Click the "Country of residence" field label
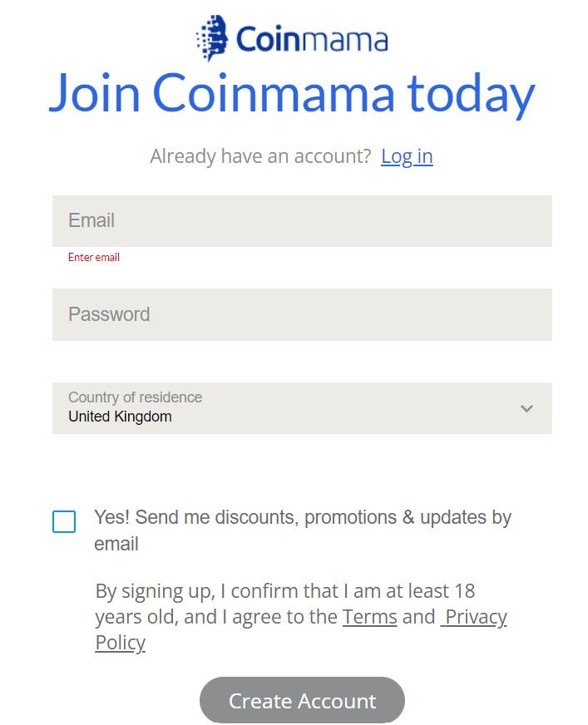 pyautogui.click(x=135, y=397)
